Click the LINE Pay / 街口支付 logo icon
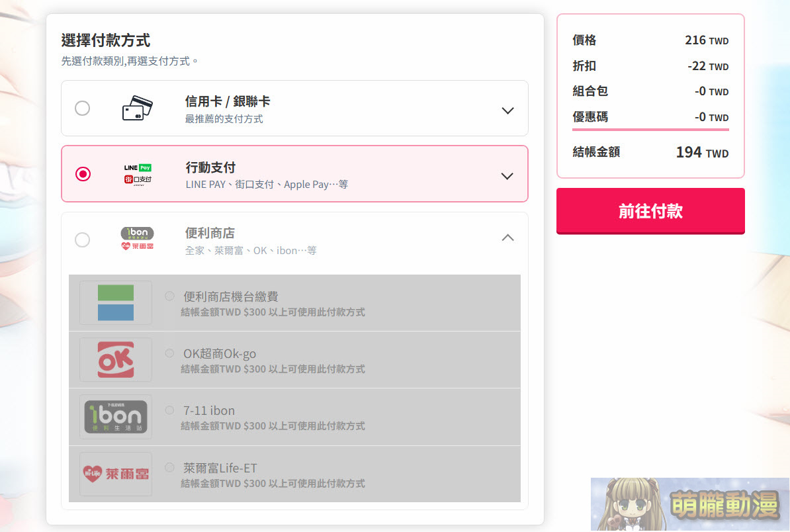790x532 pixels. (138, 174)
